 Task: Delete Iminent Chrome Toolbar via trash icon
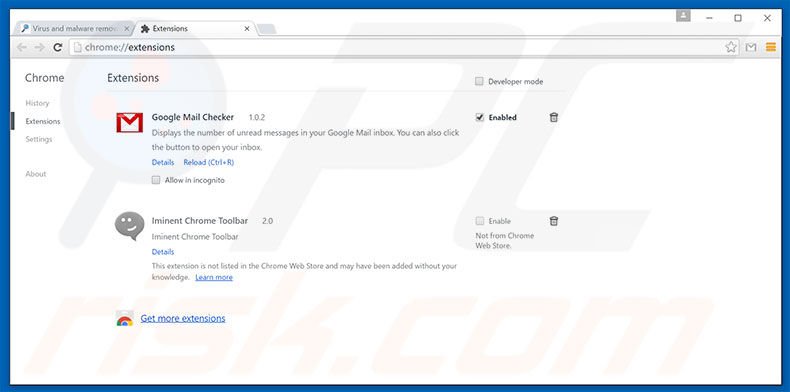coord(554,221)
